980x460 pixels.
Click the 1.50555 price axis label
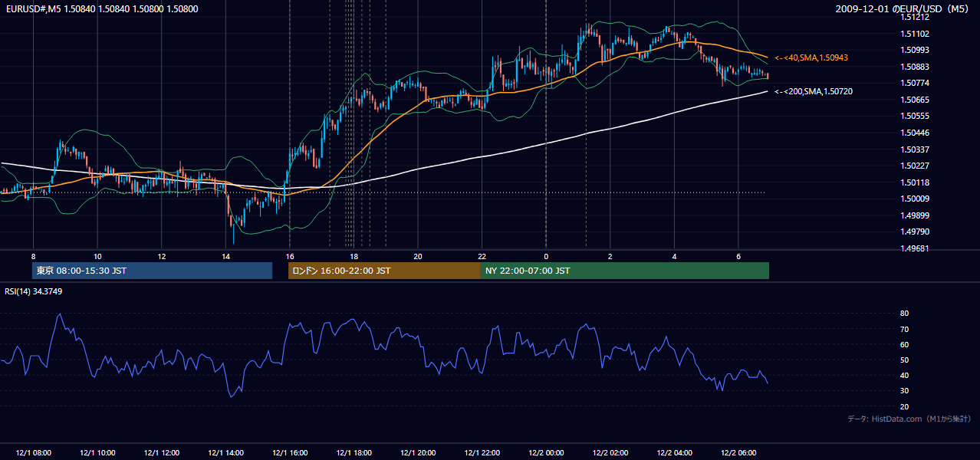pos(915,116)
